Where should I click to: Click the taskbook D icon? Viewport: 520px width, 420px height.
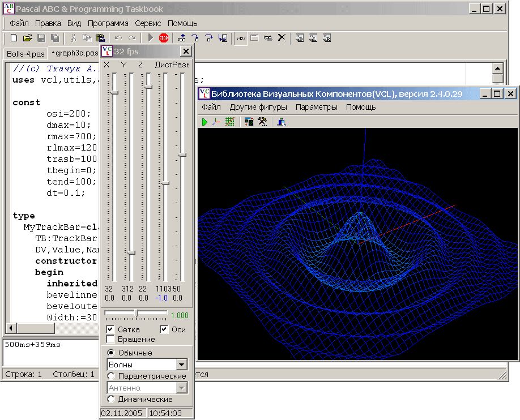[x=300, y=38]
